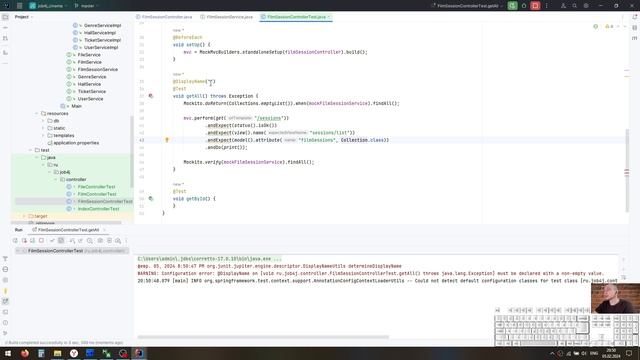Open Structure tool window icon

click(x=5, y=52)
